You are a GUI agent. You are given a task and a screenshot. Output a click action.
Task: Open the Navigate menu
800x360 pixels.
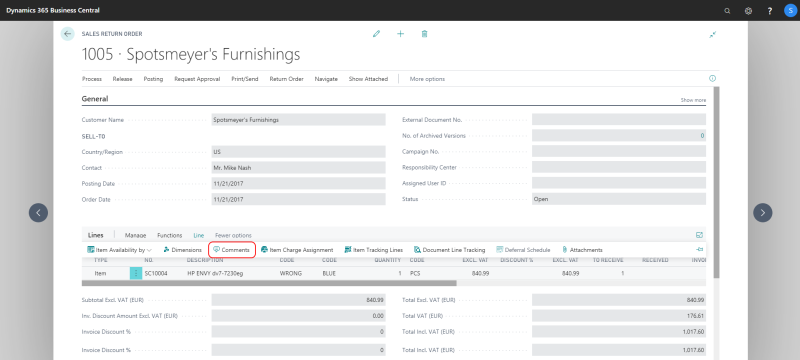tap(326, 79)
